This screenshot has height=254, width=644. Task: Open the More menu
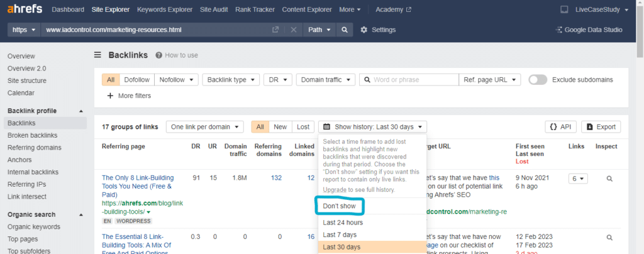click(x=350, y=9)
